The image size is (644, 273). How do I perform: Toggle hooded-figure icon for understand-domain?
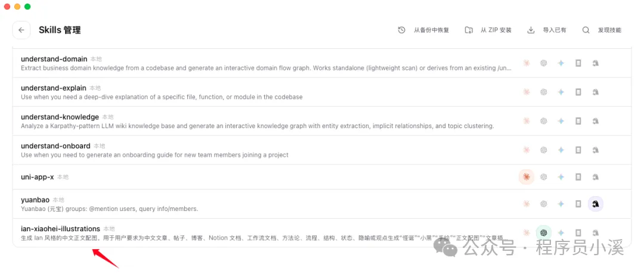596,63
